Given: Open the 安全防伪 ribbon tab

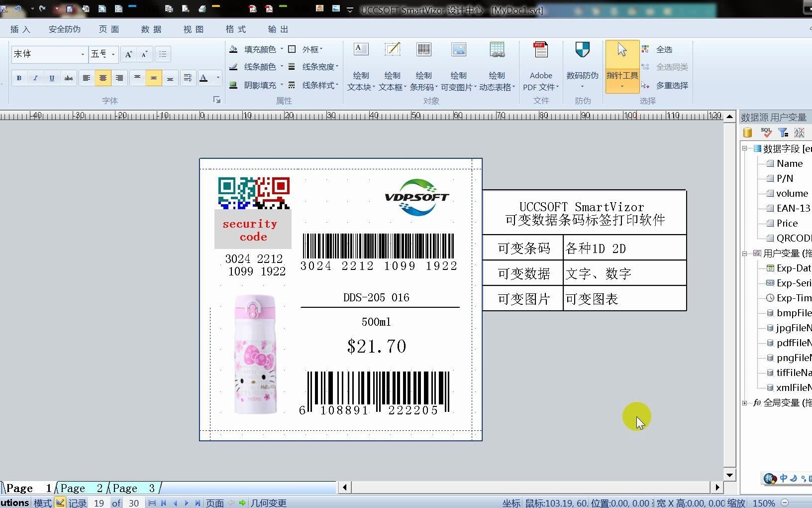Looking at the screenshot, I should (x=64, y=29).
